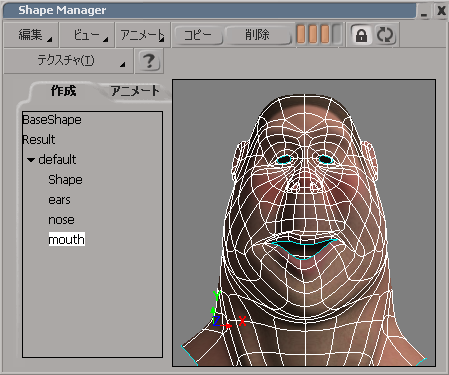Click the 削除 button
Screen dimensions: 449x375
(x=257, y=35)
